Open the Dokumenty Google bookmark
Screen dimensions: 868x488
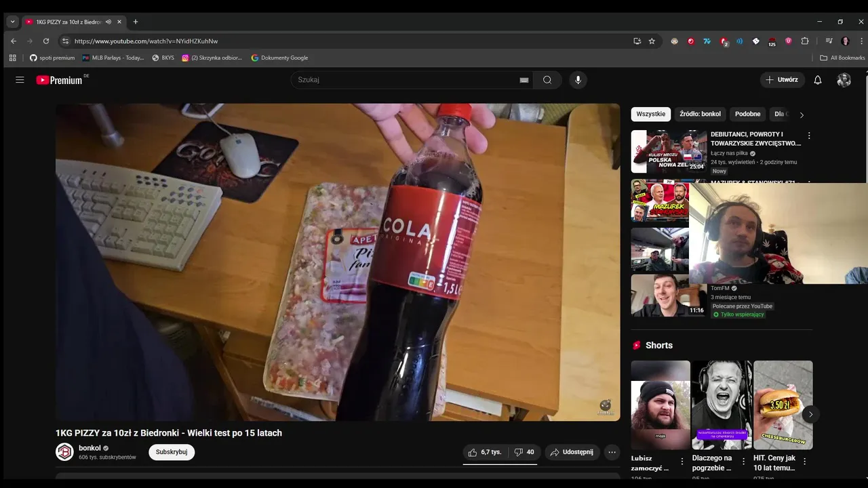click(x=279, y=58)
